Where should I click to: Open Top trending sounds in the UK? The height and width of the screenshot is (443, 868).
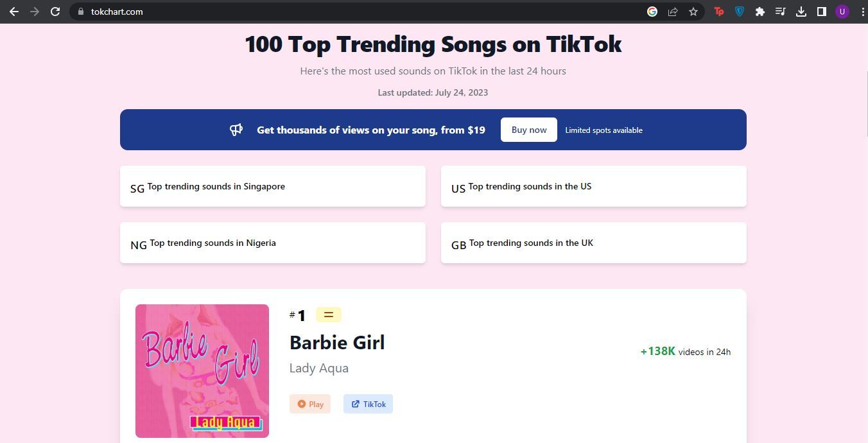(x=593, y=243)
